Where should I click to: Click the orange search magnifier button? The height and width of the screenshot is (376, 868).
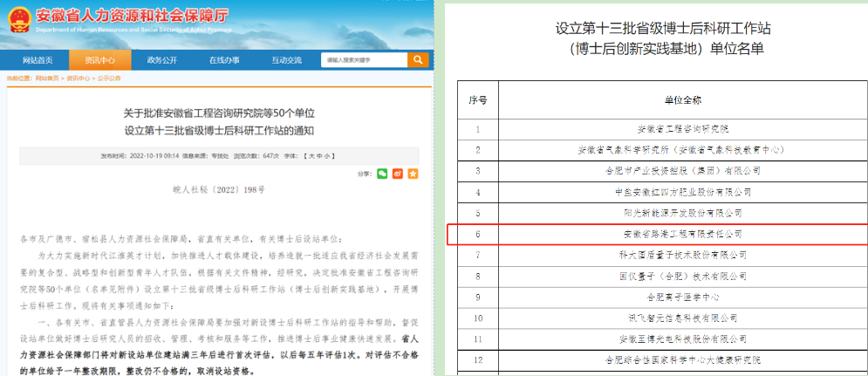coord(418,60)
